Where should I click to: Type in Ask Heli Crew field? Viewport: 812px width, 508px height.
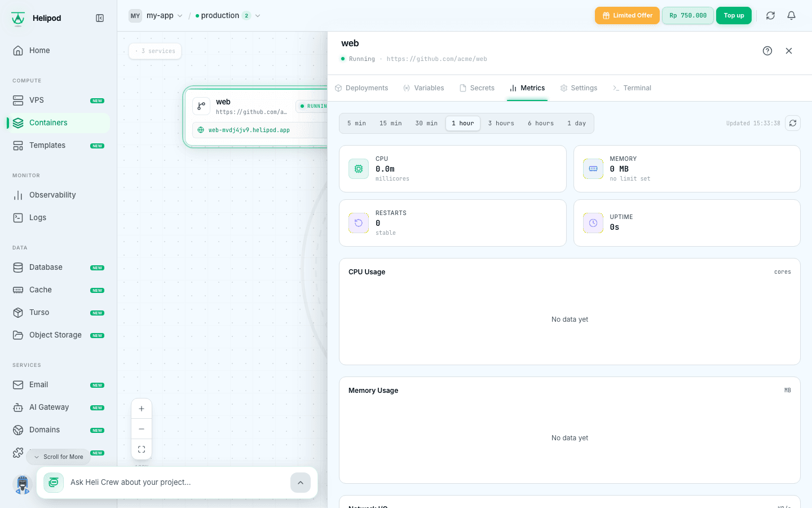click(177, 483)
